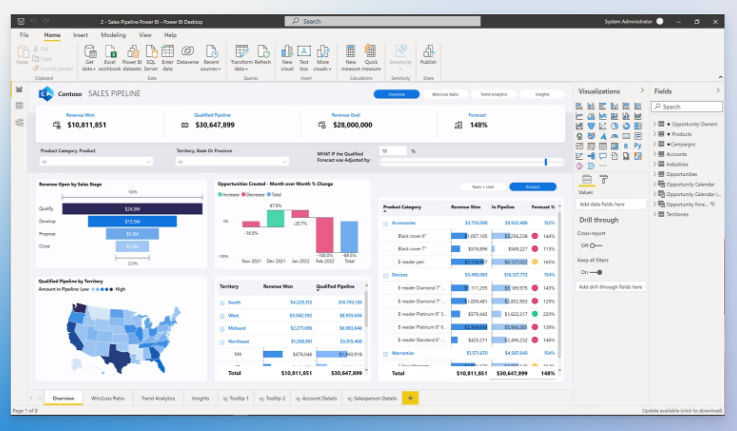This screenshot has width=737, height=431.
Task: Connect to SQL Server icon
Action: pos(151,52)
